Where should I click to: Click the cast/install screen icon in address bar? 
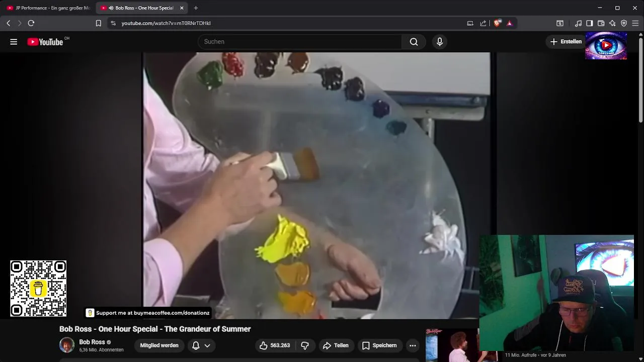point(470,23)
